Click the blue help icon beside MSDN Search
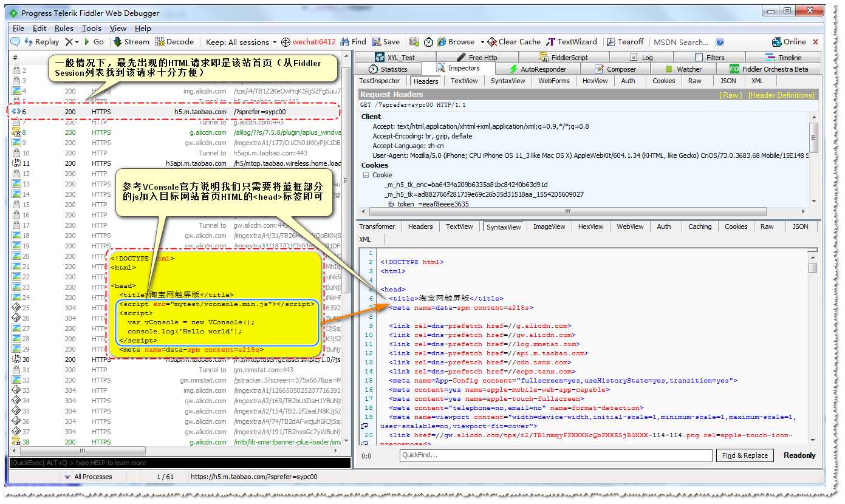This screenshot has width=845, height=504. coord(720,42)
